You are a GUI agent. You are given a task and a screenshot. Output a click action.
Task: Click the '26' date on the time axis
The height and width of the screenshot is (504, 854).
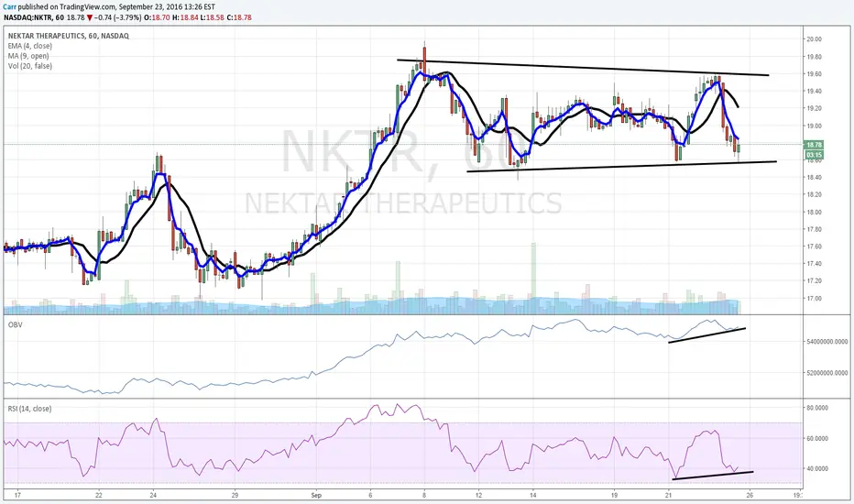(x=750, y=495)
